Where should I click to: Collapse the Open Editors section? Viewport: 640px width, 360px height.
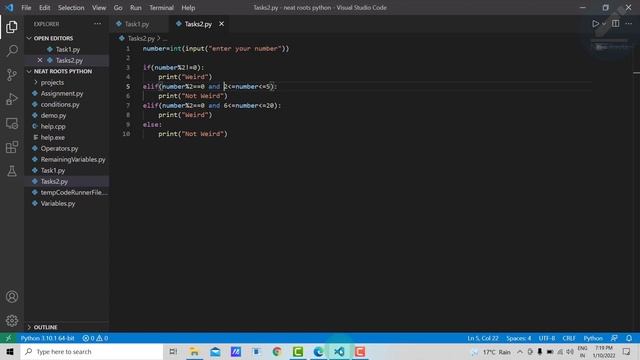pos(29,38)
